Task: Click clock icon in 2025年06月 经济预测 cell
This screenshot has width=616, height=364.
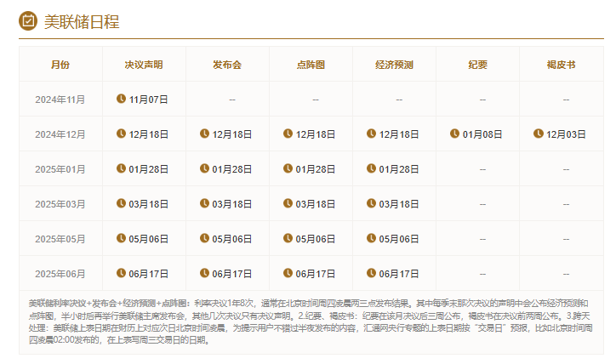Action: pyautogui.click(x=371, y=273)
